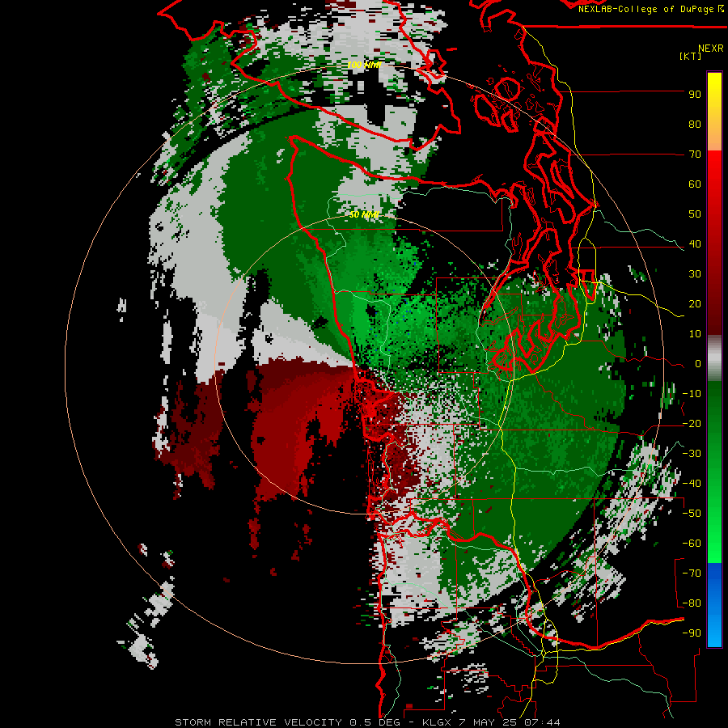Click the 70 value on velocity scale
Viewport: 728px width, 728px height.
[x=695, y=154]
